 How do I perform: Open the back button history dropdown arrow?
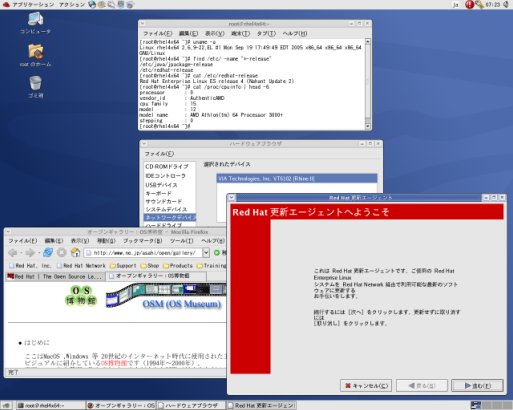coord(21,253)
